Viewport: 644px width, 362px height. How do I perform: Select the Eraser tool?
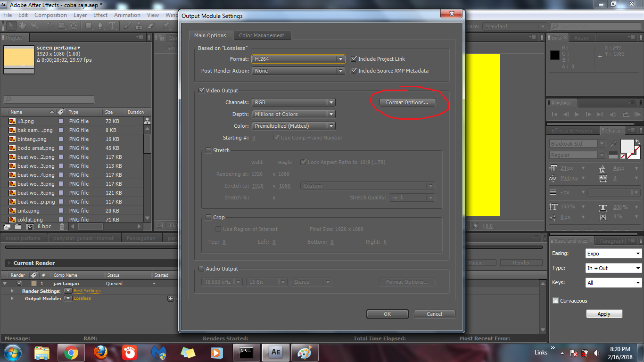click(151, 26)
